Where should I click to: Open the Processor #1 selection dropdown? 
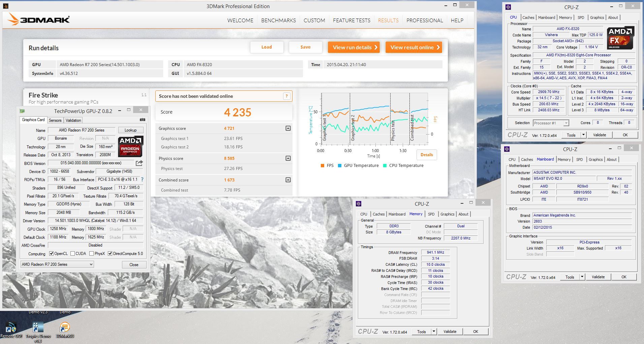[x=551, y=123]
